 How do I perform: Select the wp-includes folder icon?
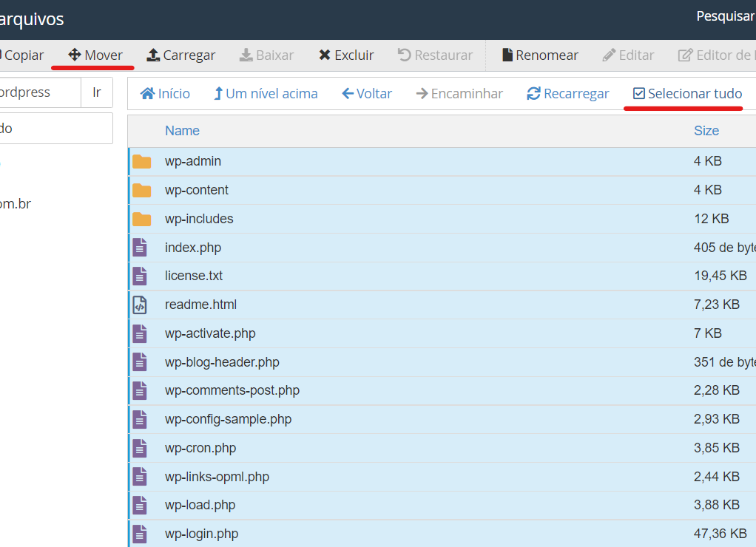click(142, 219)
